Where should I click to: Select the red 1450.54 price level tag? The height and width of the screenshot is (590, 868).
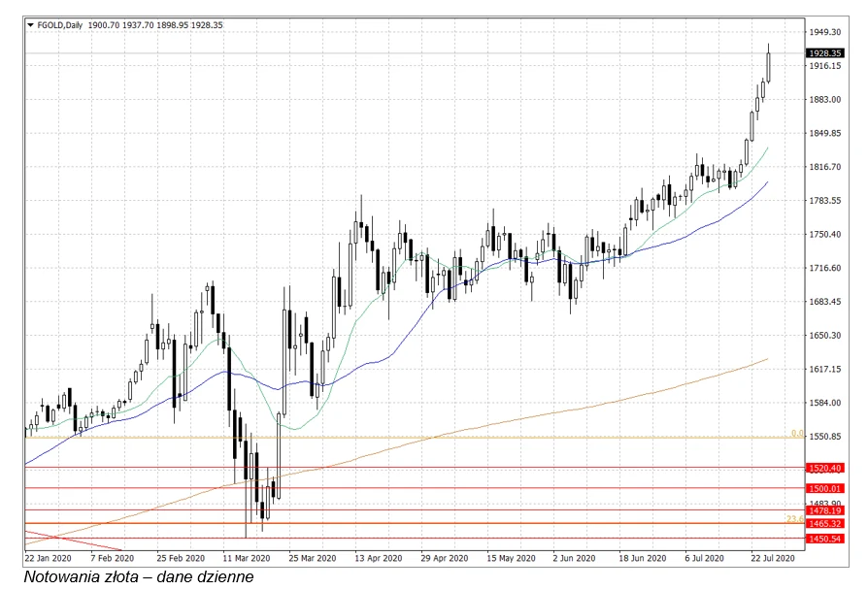pos(824,539)
